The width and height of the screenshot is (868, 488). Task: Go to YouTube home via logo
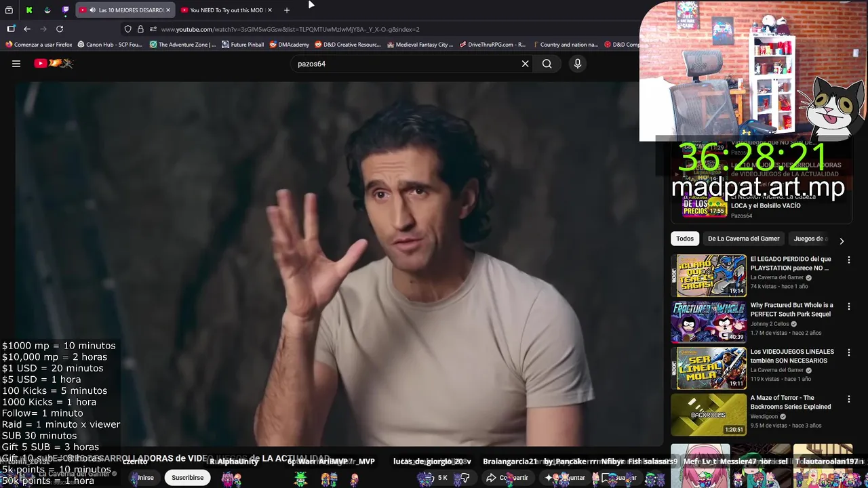[x=54, y=64]
